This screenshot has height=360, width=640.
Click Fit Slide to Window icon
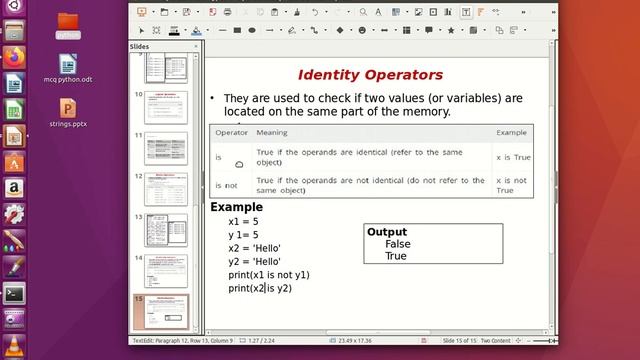(x=518, y=340)
